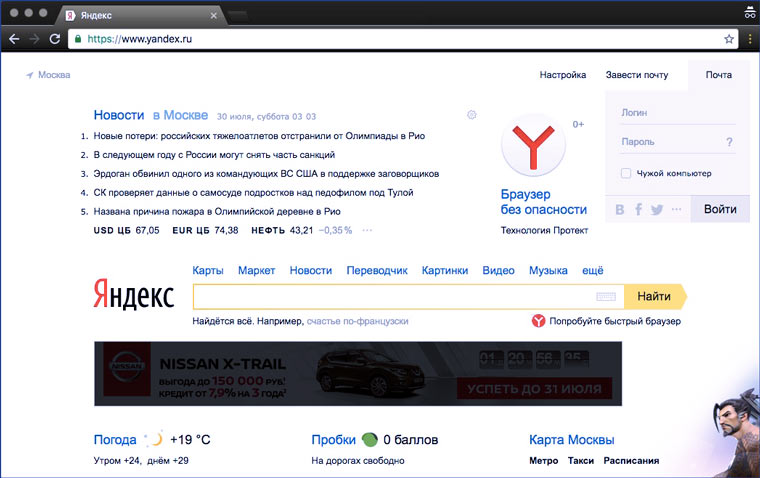760x478 pixels.
Task: Close the Яндекс browser tab
Action: [x=213, y=16]
